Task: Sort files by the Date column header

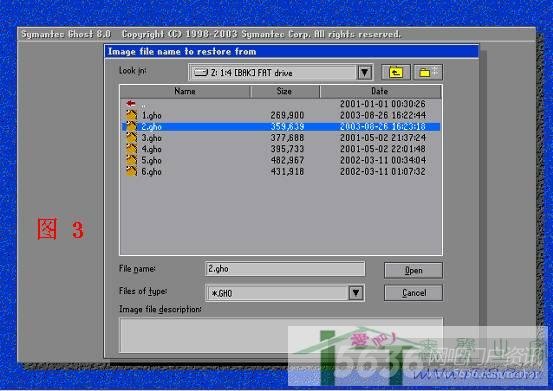Action: [x=380, y=91]
